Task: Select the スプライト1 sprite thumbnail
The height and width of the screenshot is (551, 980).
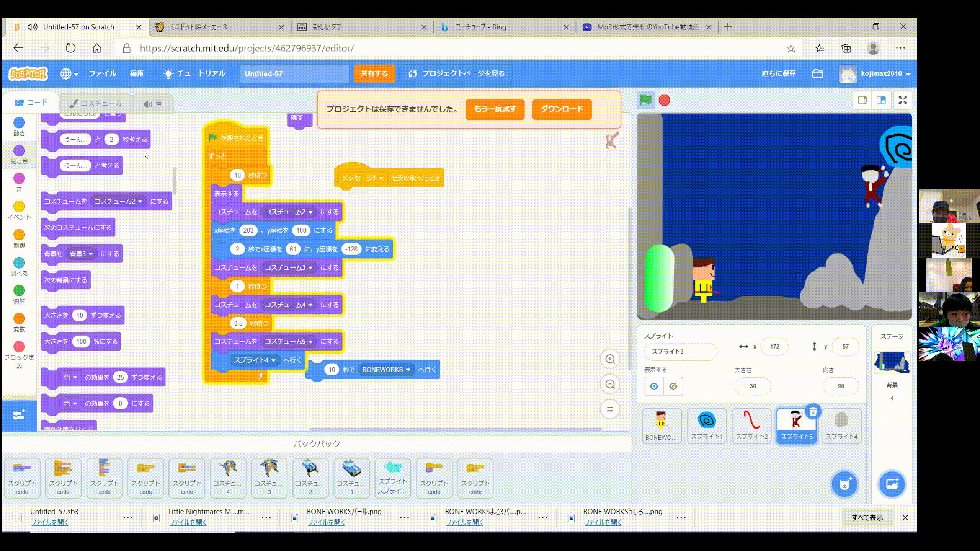Action: point(707,426)
